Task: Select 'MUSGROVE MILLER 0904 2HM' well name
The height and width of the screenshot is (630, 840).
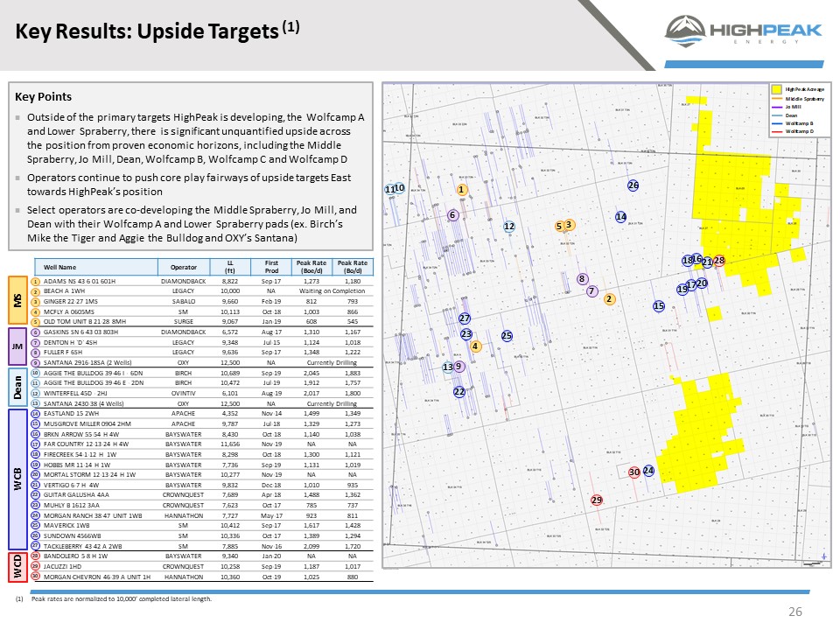Action: coord(87,423)
